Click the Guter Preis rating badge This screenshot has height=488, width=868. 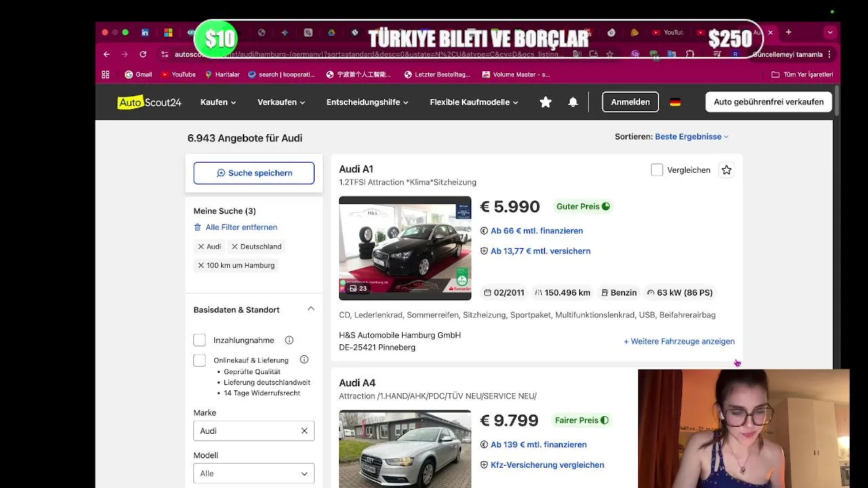click(x=583, y=207)
